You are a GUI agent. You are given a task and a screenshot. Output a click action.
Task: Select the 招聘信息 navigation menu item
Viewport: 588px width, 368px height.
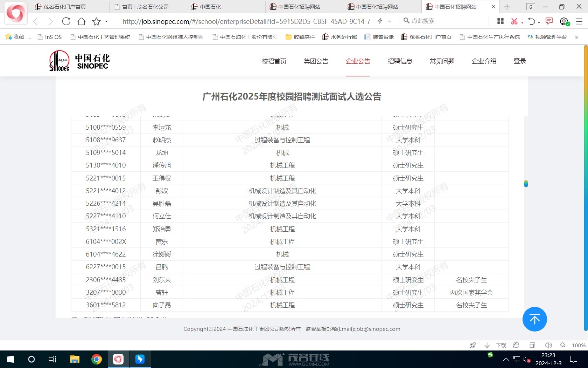pos(400,61)
